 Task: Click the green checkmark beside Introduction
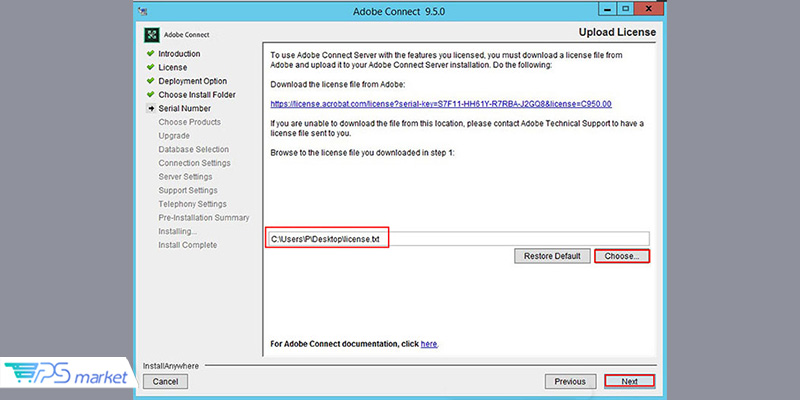[x=150, y=54]
